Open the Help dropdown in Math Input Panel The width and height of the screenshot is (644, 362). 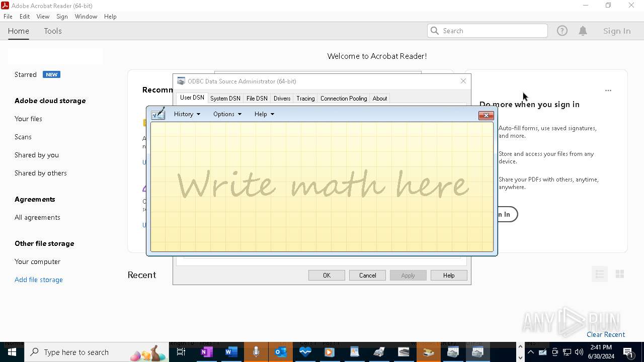[264, 114]
